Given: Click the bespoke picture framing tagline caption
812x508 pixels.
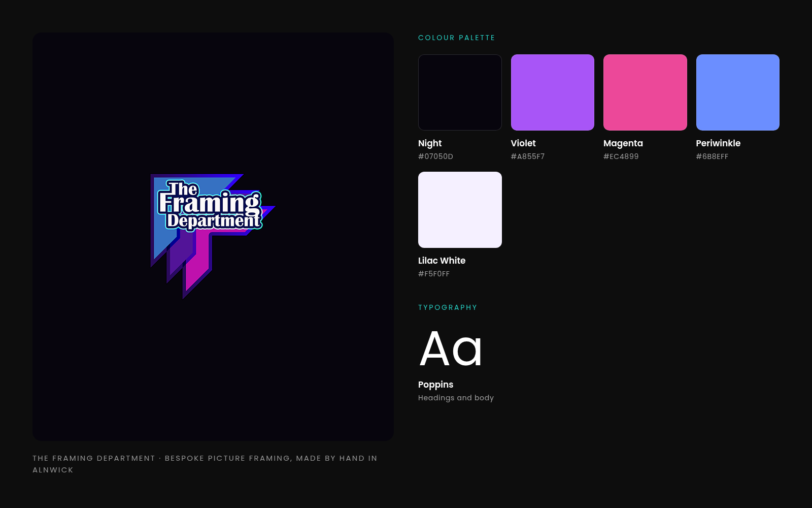Looking at the screenshot, I should 205,464.
